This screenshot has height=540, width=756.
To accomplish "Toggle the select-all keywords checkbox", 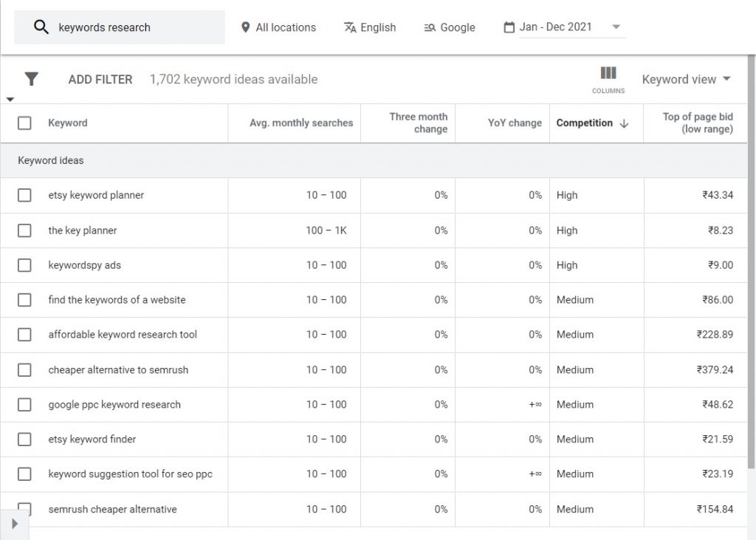I will pos(24,123).
